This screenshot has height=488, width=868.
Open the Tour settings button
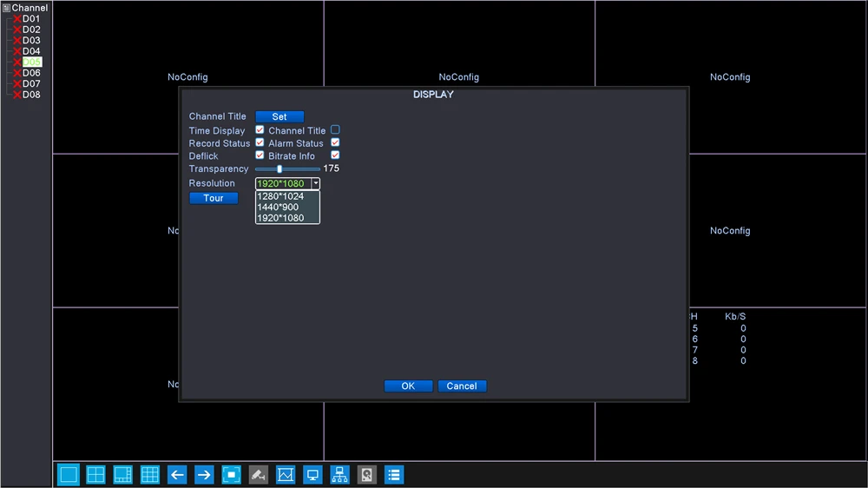pyautogui.click(x=214, y=198)
